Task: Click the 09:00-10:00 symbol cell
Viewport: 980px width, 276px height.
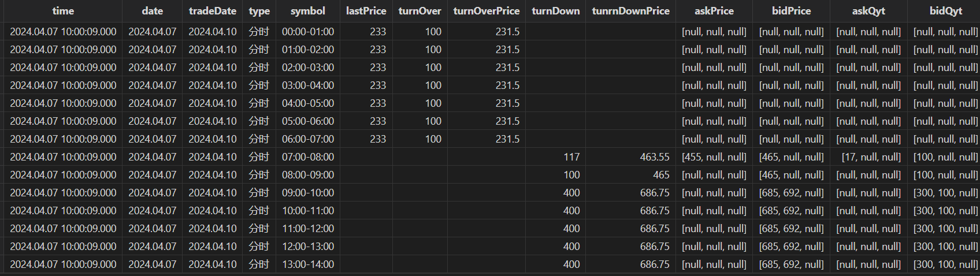Action: [307, 193]
